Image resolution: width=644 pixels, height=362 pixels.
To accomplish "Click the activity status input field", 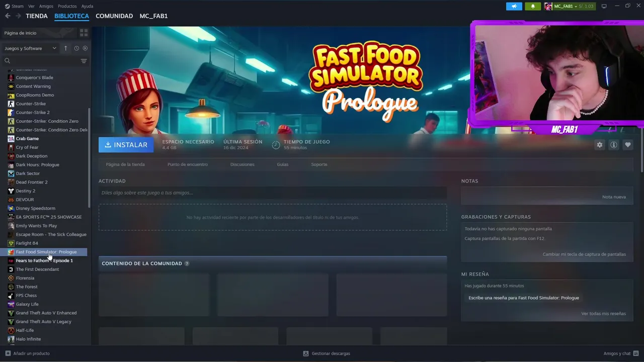I will tap(273, 193).
